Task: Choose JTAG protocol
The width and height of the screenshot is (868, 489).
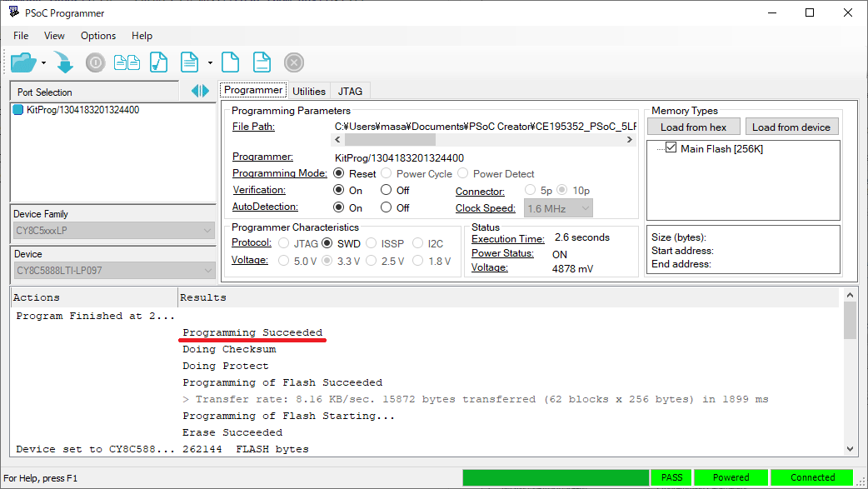Action: (x=284, y=243)
